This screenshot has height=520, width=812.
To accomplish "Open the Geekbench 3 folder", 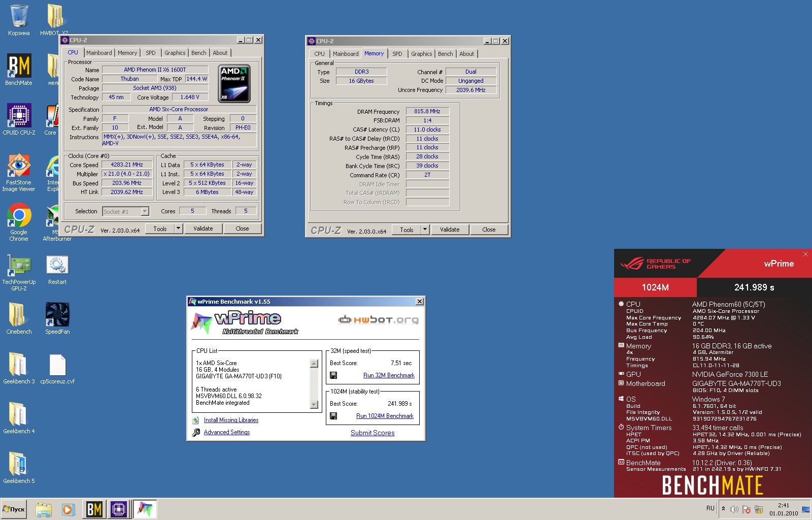I will pyautogui.click(x=19, y=369).
